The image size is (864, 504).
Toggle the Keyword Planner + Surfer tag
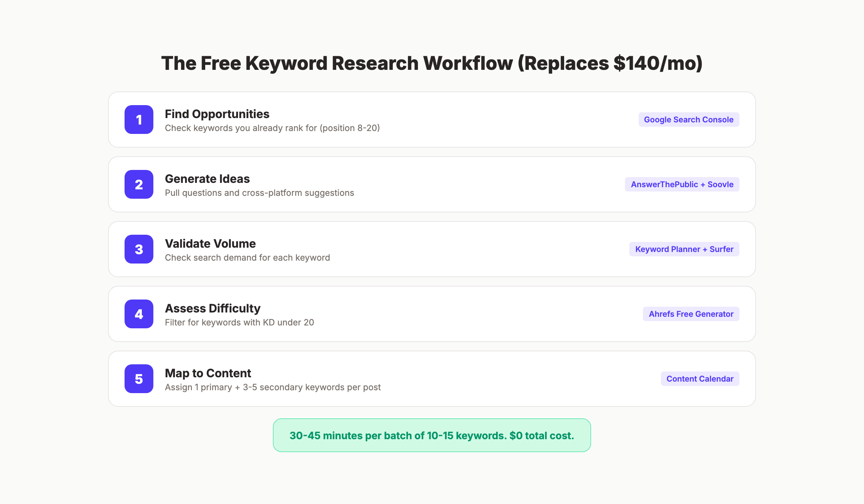coord(684,249)
